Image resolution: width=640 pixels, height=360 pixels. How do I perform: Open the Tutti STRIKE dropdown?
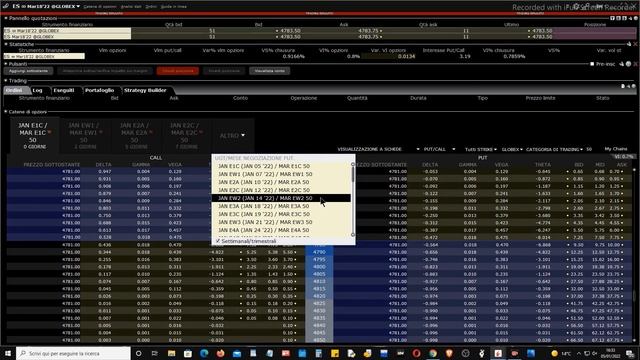481,149
